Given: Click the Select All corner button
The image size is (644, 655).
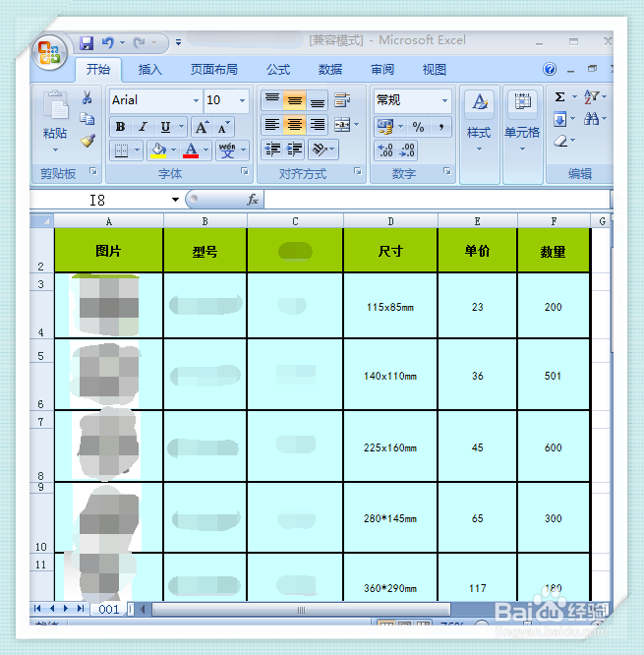Looking at the screenshot, I should 41,221.
